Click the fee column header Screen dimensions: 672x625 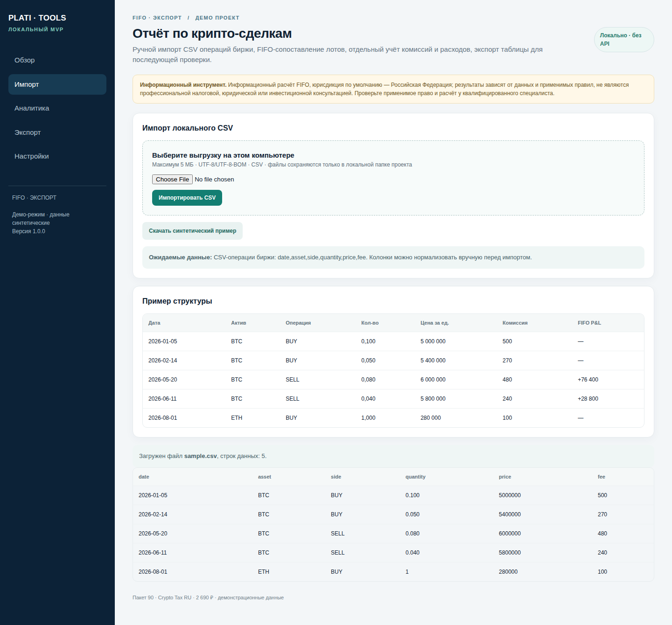(602, 477)
